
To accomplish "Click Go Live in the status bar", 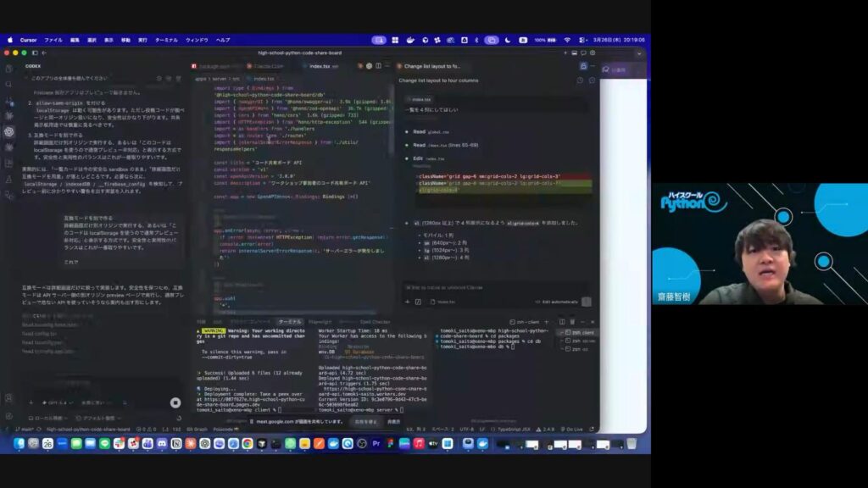I will pos(573,429).
